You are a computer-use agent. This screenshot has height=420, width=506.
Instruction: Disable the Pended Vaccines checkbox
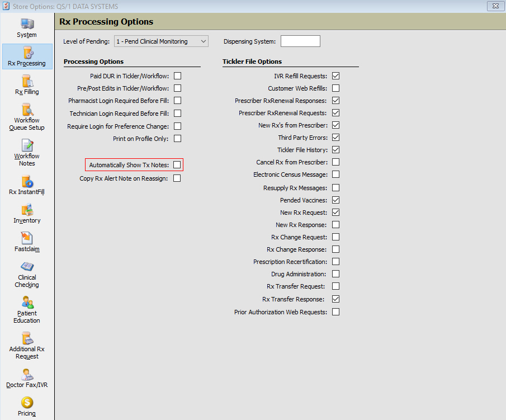335,200
